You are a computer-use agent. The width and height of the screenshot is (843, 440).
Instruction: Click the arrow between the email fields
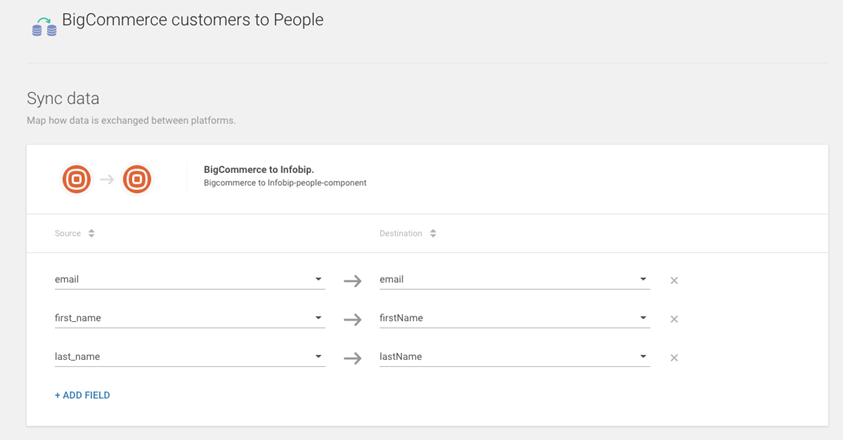pyautogui.click(x=352, y=281)
